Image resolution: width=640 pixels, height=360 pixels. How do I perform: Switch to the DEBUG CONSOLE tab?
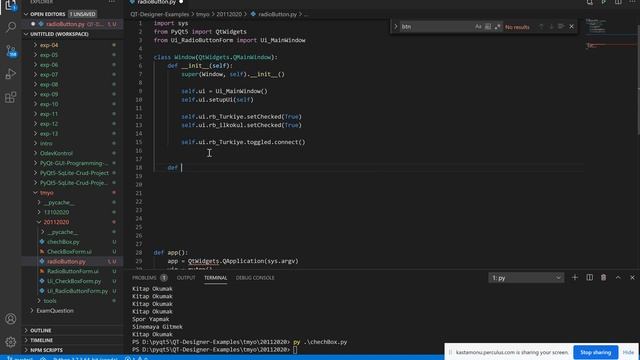point(255,278)
